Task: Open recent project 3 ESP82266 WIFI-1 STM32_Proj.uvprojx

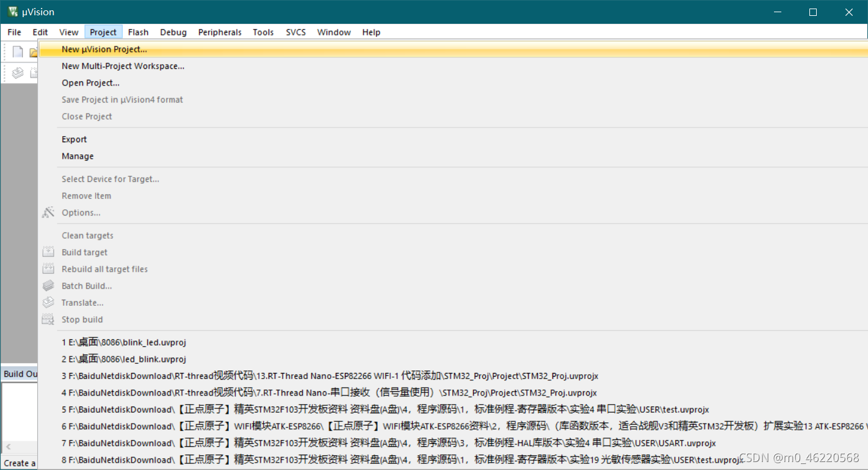Action: pyautogui.click(x=453, y=376)
